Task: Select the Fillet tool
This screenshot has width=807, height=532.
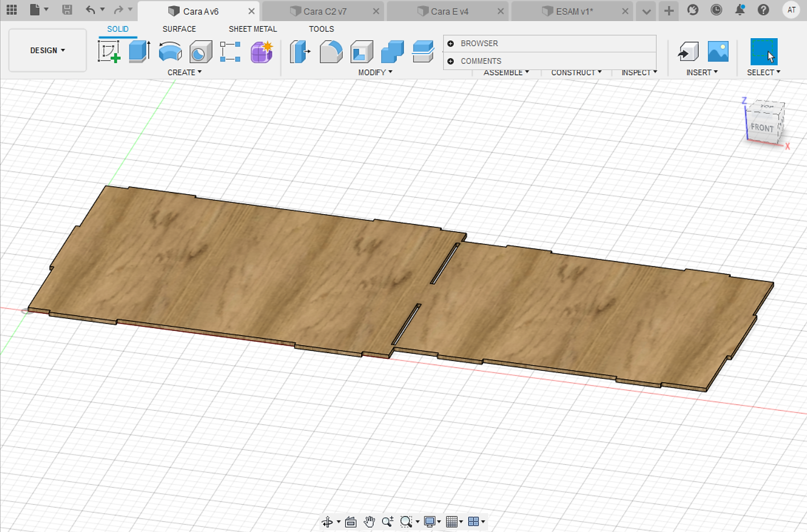Action: [331, 52]
